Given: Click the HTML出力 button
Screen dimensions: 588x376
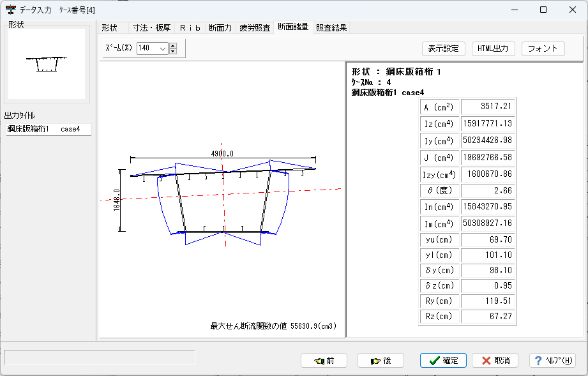Looking at the screenshot, I should pos(493,49).
